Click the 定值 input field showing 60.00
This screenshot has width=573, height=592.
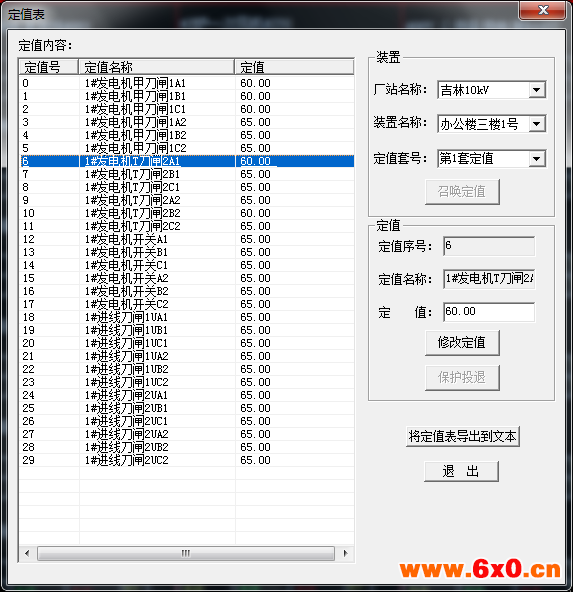coord(489,312)
